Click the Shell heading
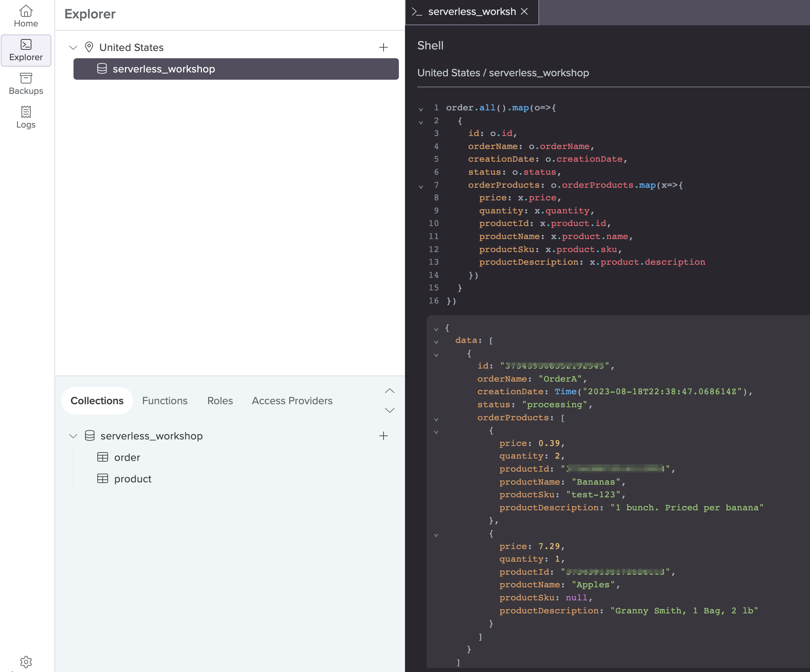Image resolution: width=810 pixels, height=672 pixels. [x=430, y=46]
